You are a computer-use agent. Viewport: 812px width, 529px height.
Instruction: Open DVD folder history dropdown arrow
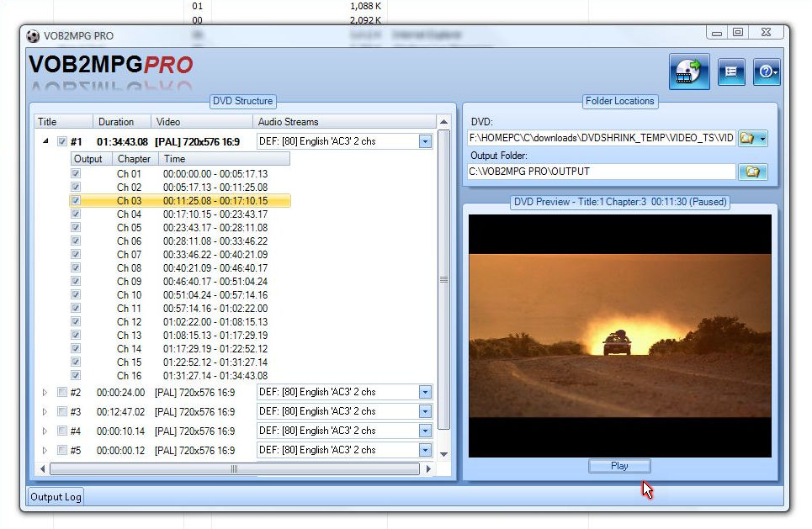(x=762, y=139)
